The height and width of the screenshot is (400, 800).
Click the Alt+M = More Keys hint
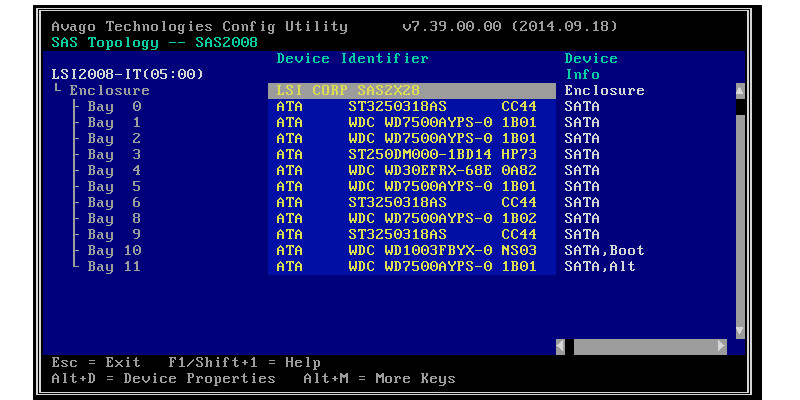click(x=379, y=379)
